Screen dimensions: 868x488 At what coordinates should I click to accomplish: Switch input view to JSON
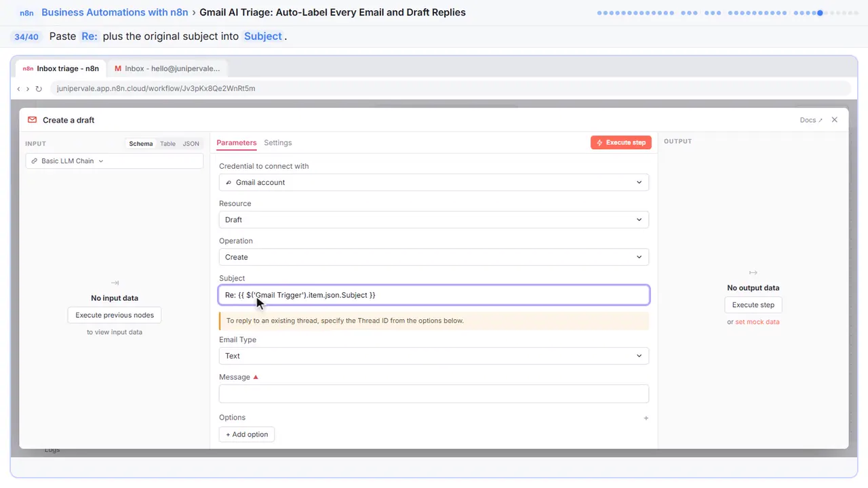[x=191, y=144]
